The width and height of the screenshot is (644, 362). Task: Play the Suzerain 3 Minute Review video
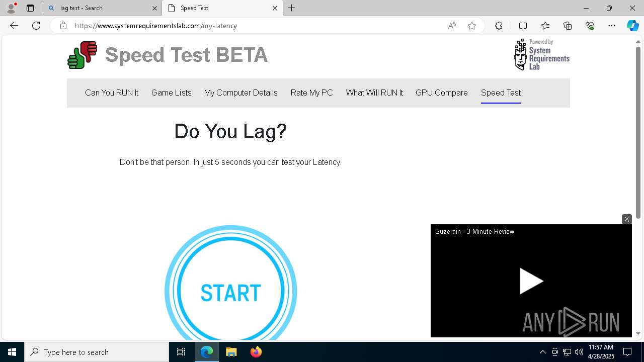coord(531,281)
